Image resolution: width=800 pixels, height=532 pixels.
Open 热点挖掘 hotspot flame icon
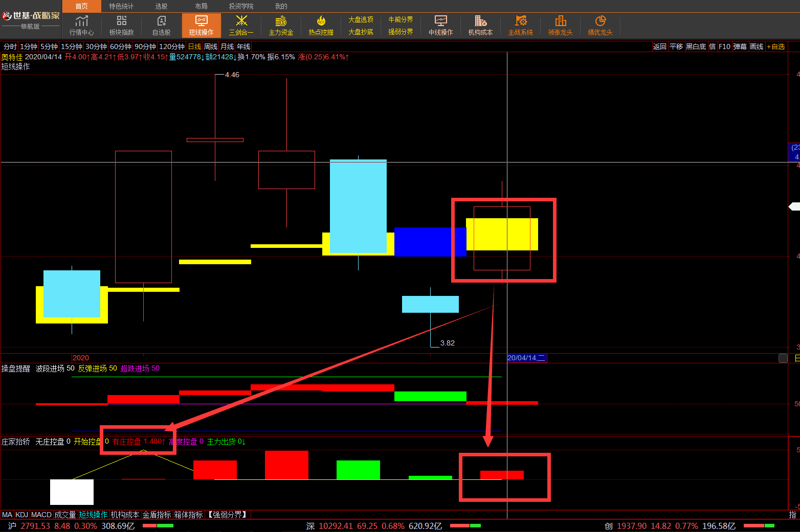(321, 25)
